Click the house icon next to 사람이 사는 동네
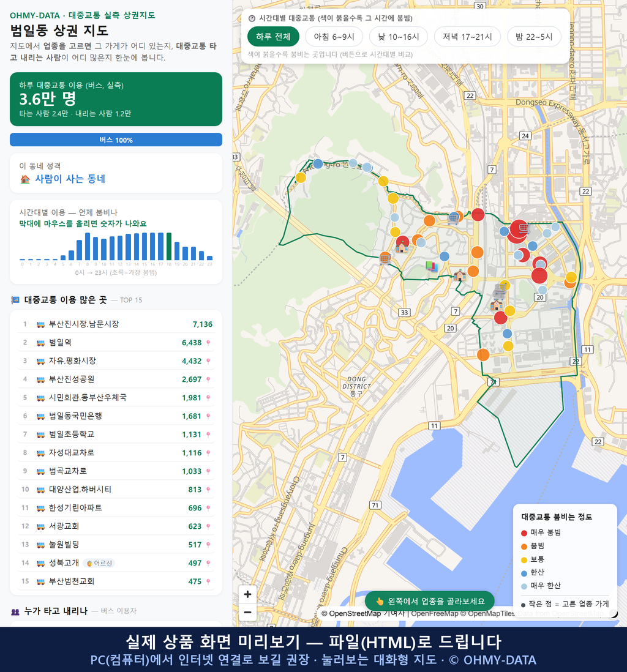 click(25, 179)
